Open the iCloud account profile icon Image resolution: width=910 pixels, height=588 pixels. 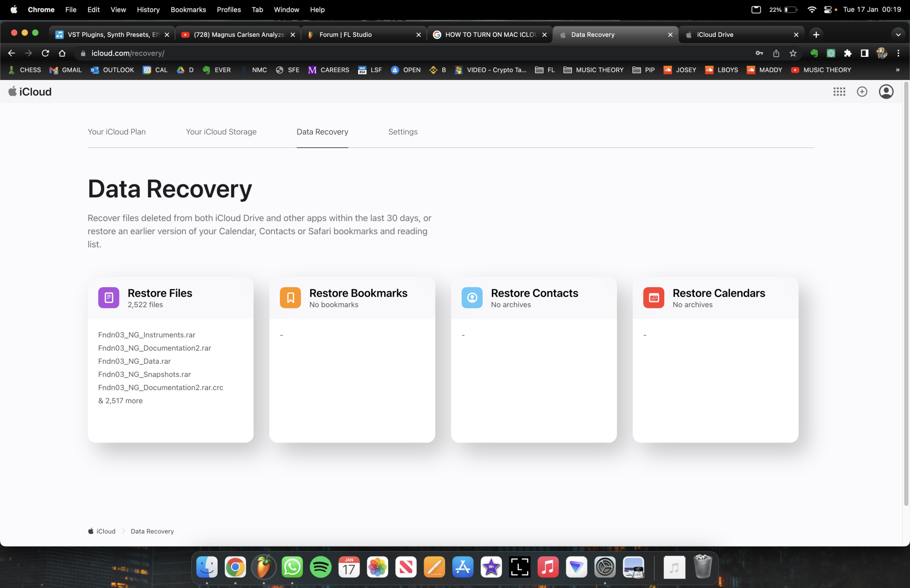pyautogui.click(x=886, y=92)
